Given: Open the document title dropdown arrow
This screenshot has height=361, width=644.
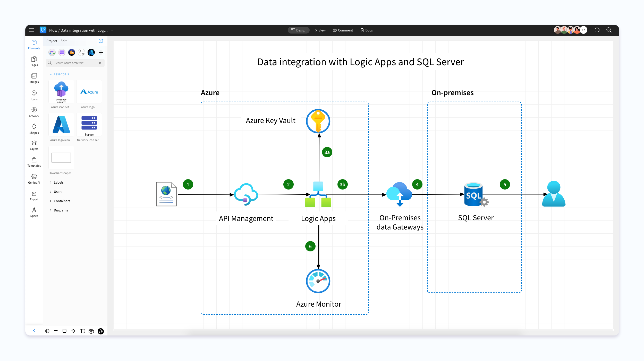Looking at the screenshot, I should click(112, 30).
